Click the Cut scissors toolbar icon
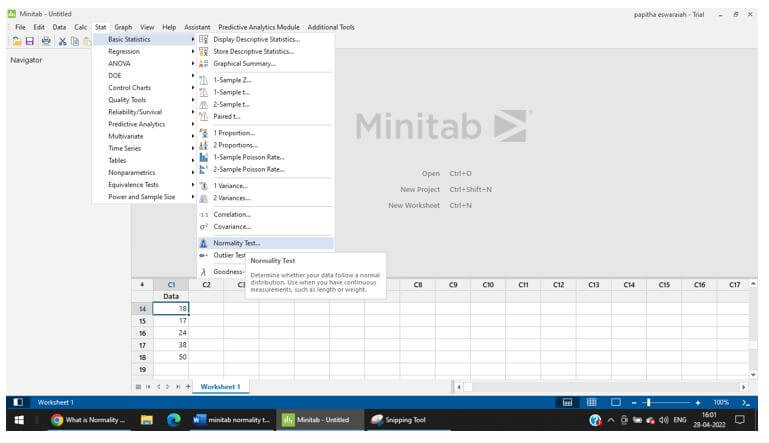This screenshot has height=443, width=769. tap(62, 41)
